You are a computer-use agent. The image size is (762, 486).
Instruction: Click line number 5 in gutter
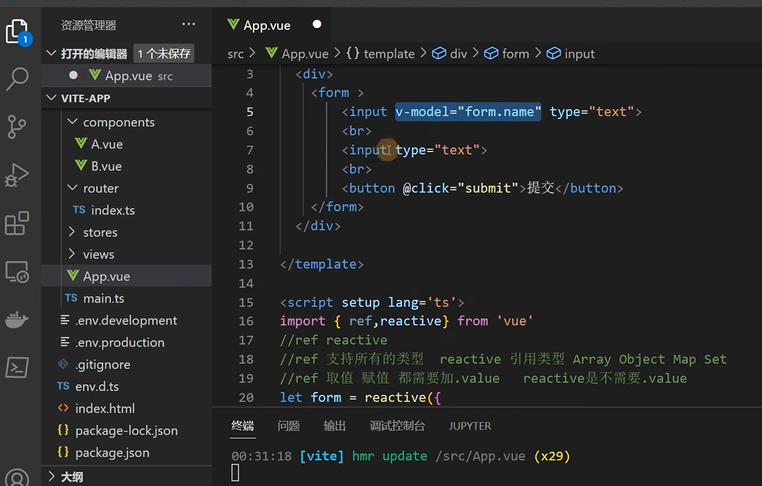point(249,112)
